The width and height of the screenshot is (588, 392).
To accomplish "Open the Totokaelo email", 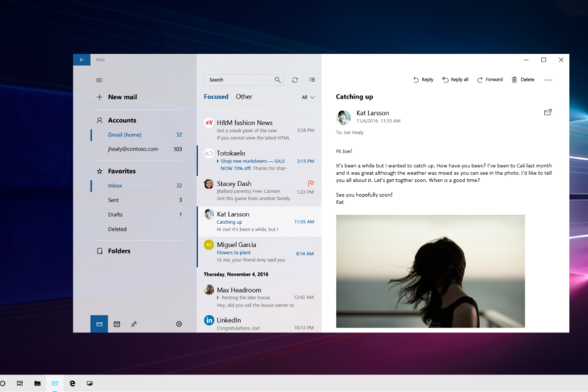I will [259, 160].
